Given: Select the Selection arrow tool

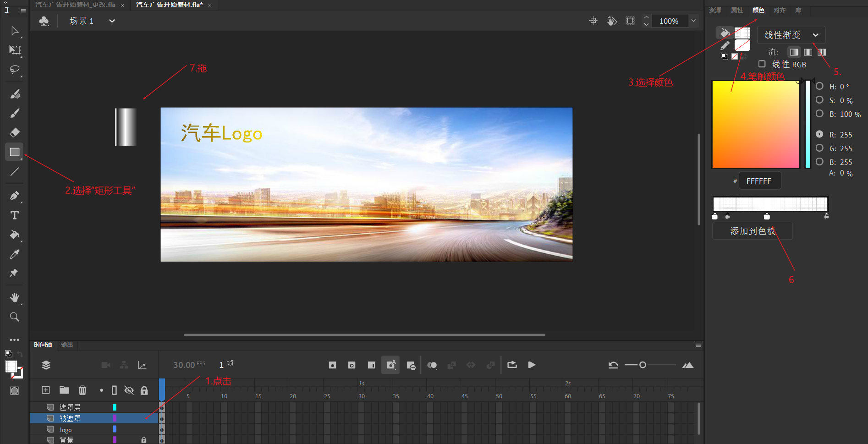Looking at the screenshot, I should click(15, 31).
